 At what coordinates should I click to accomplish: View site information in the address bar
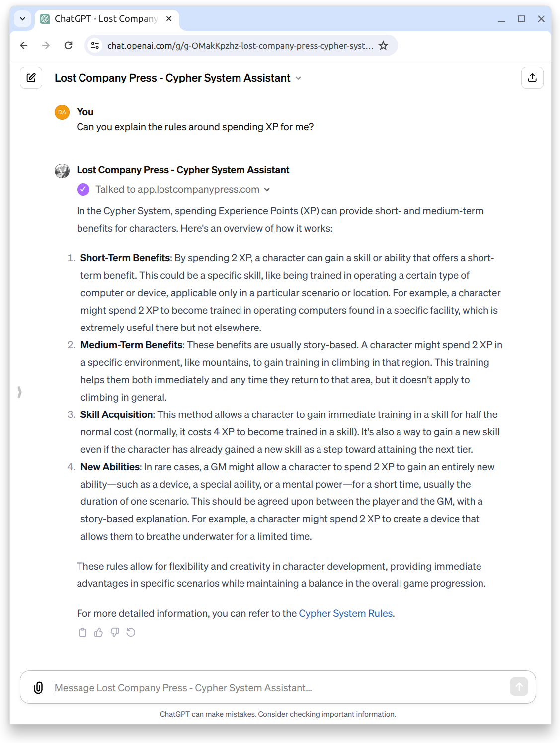(x=95, y=46)
